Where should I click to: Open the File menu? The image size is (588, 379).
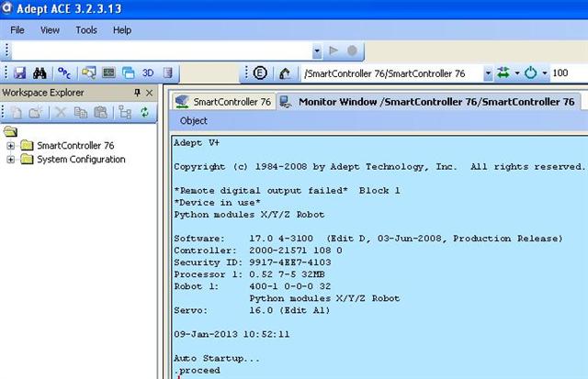[17, 30]
